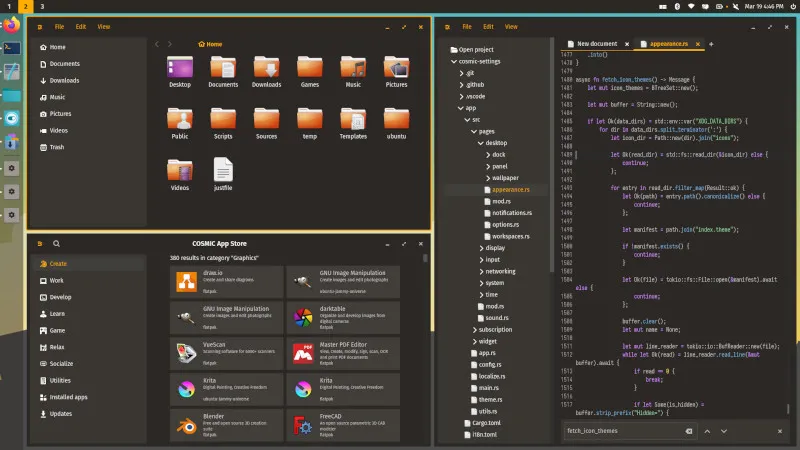Launch the terminal from the dock
Image resolution: width=800 pixels, height=450 pixels.
click(11, 48)
